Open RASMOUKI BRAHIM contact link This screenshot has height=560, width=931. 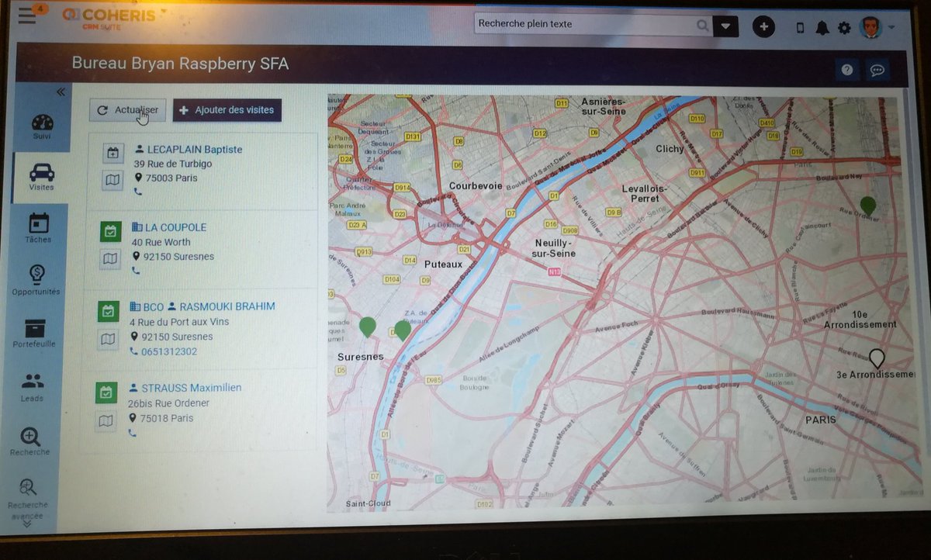click(x=227, y=306)
